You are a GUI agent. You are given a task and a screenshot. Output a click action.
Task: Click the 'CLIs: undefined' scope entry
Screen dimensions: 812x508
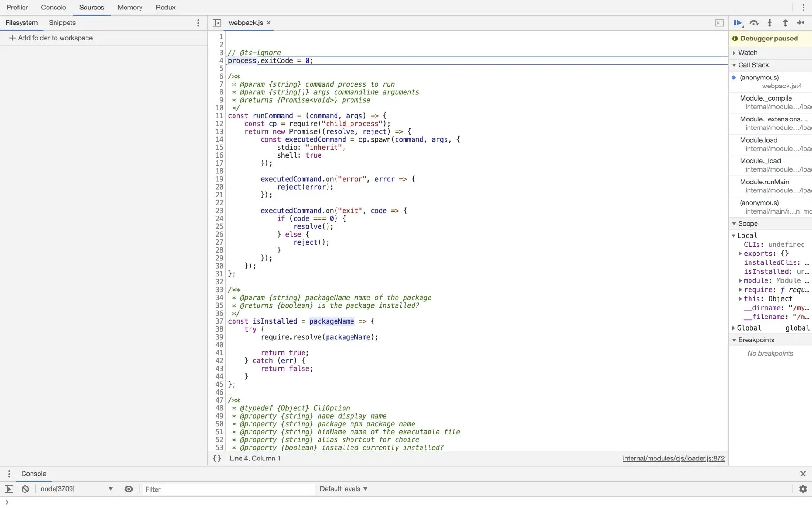pyautogui.click(x=774, y=245)
